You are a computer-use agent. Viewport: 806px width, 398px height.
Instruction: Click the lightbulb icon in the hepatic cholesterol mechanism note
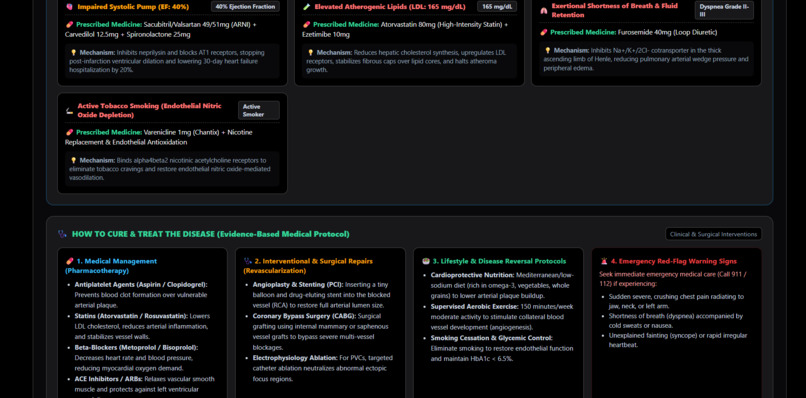(310, 52)
